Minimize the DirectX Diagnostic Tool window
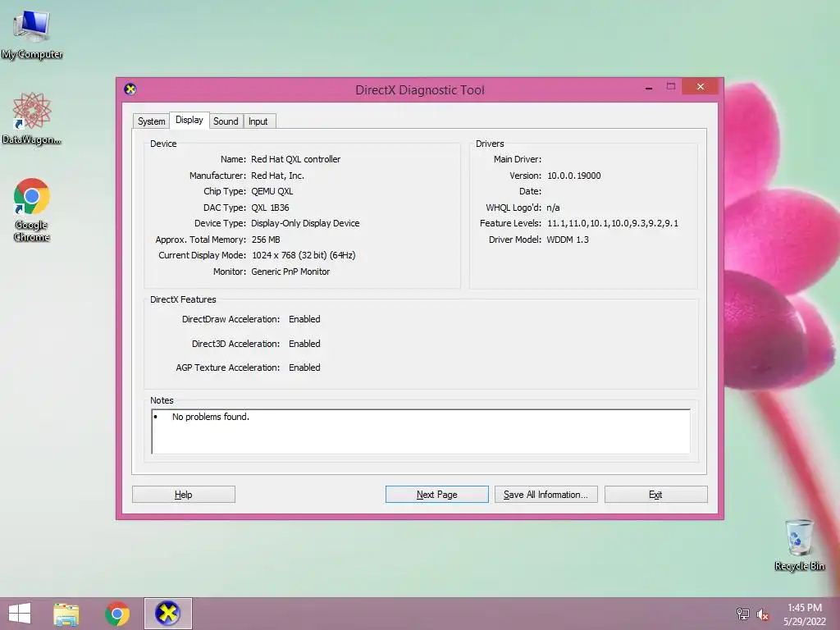Screen dimensions: 840x630 pyautogui.click(x=649, y=87)
